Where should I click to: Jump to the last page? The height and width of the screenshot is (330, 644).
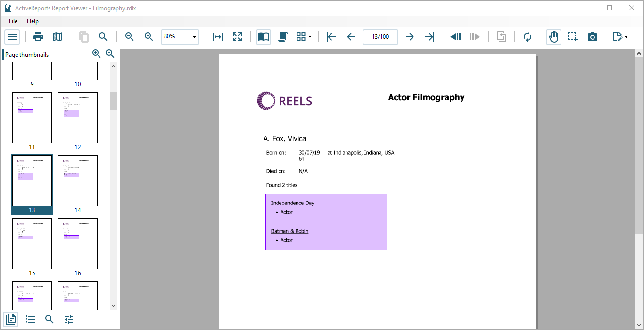[429, 37]
